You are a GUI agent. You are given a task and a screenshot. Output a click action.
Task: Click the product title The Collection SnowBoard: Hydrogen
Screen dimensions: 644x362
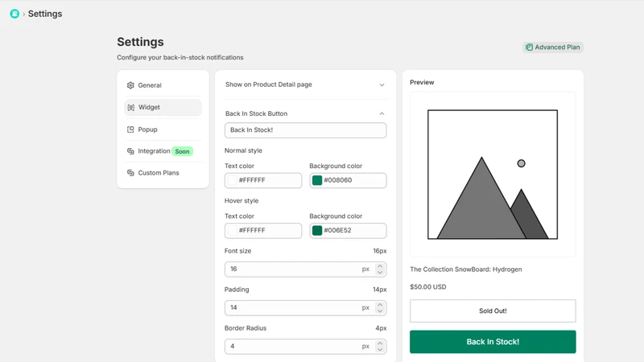point(466,269)
